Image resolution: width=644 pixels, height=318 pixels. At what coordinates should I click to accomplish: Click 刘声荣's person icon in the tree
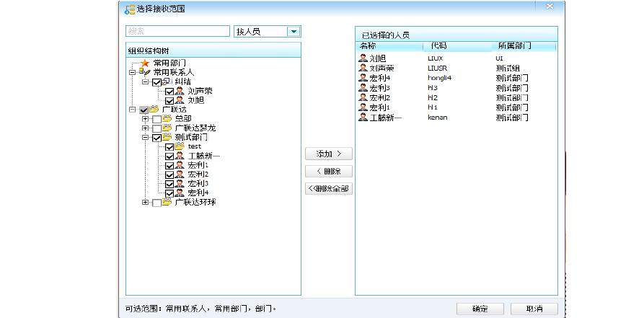(180, 91)
